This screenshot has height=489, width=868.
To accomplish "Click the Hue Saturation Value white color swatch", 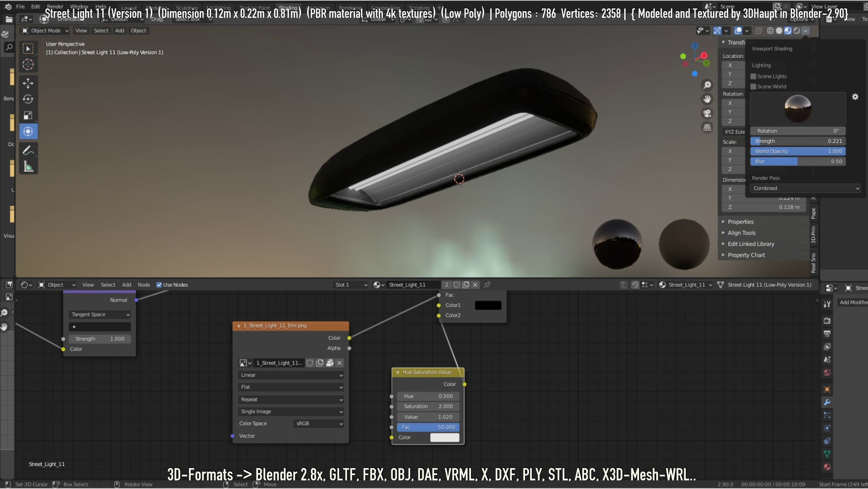I will coord(445,437).
